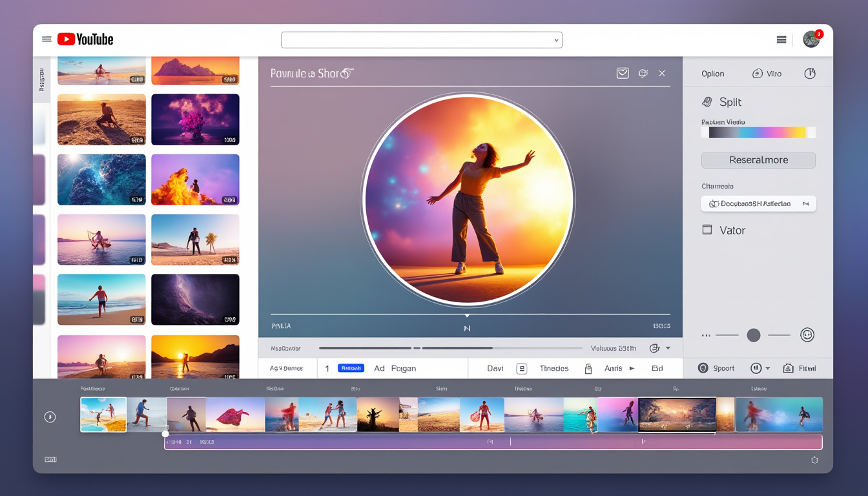Image resolution: width=868 pixels, height=496 pixels.
Task: Select the Anris tab
Action: 614,368
